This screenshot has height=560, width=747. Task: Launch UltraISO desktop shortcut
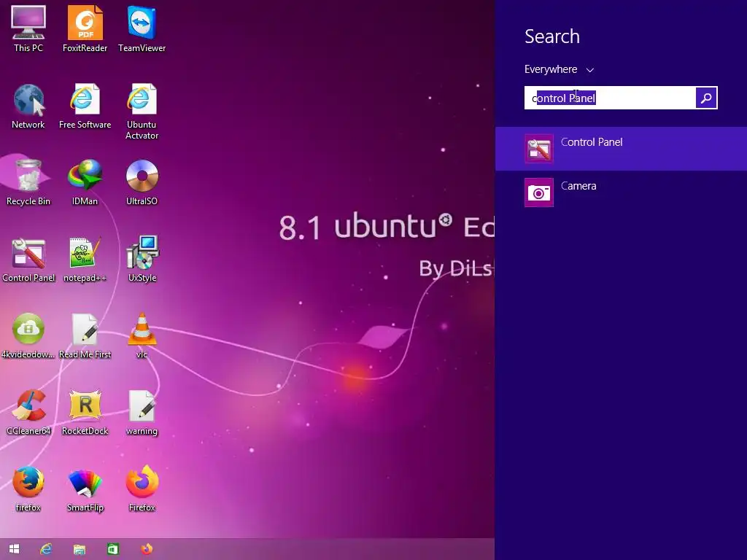tap(142, 182)
